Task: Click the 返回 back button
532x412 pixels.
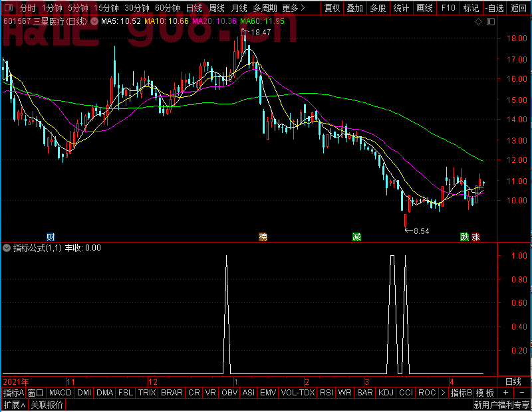Action: (519, 8)
